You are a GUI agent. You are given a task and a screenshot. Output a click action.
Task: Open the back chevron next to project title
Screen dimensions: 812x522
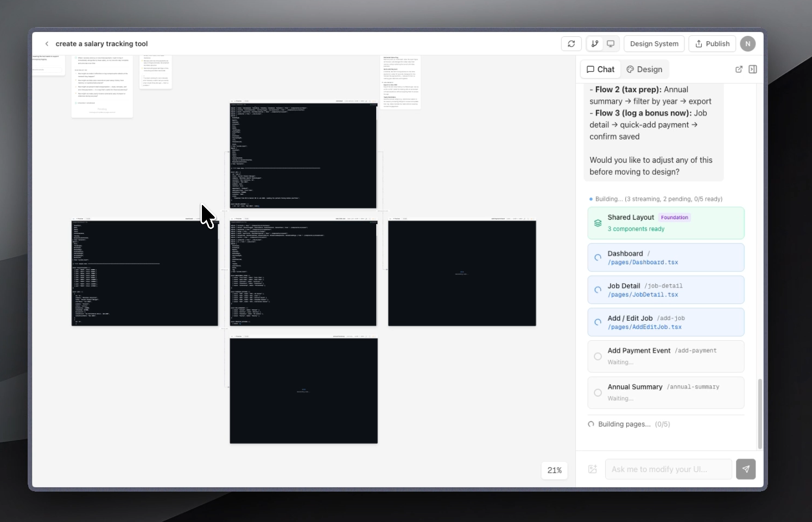click(47, 43)
